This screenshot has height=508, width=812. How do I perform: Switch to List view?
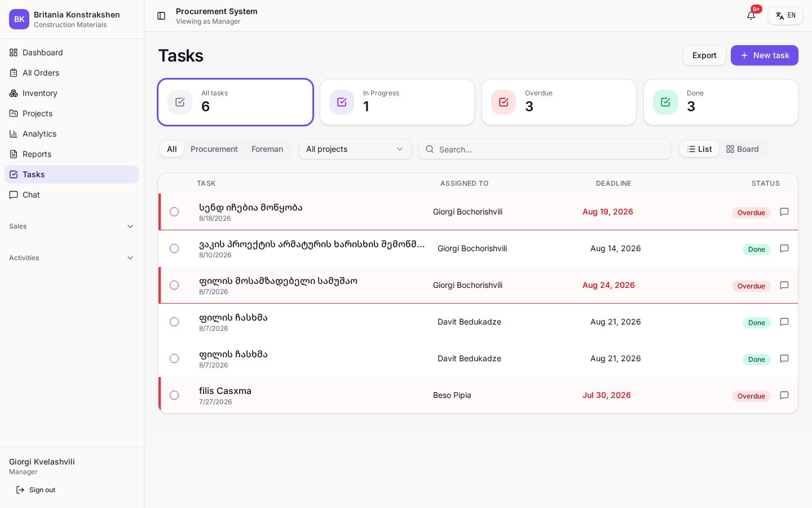click(x=699, y=149)
